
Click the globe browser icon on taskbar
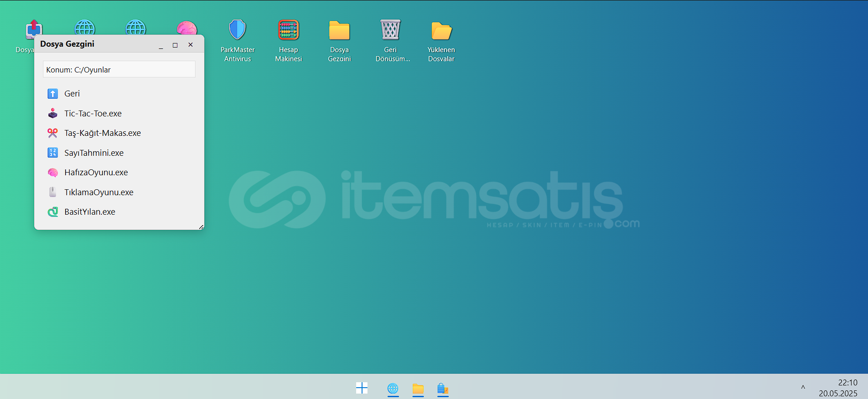pos(393,389)
